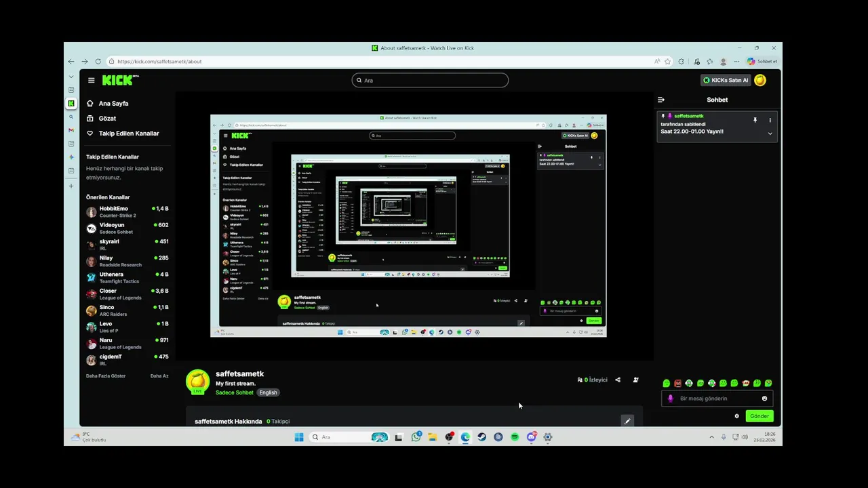The image size is (868, 488).
Task: Open File Explorer from taskbar
Action: click(432, 437)
